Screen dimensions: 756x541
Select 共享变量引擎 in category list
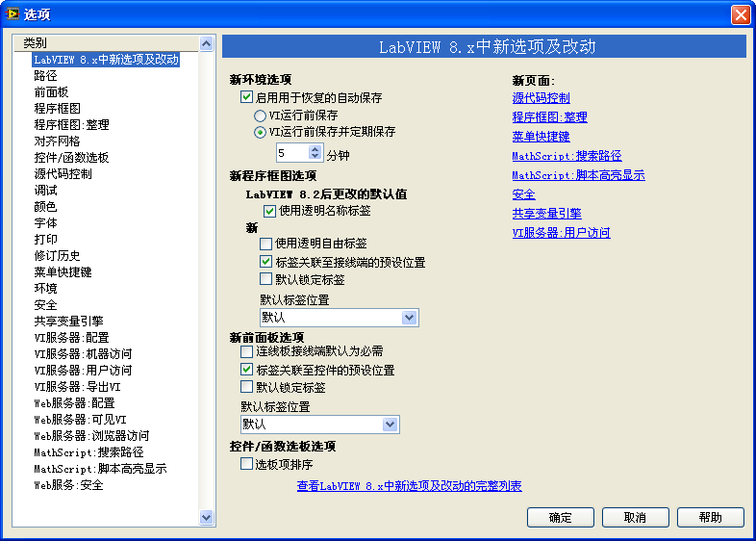[x=69, y=322]
